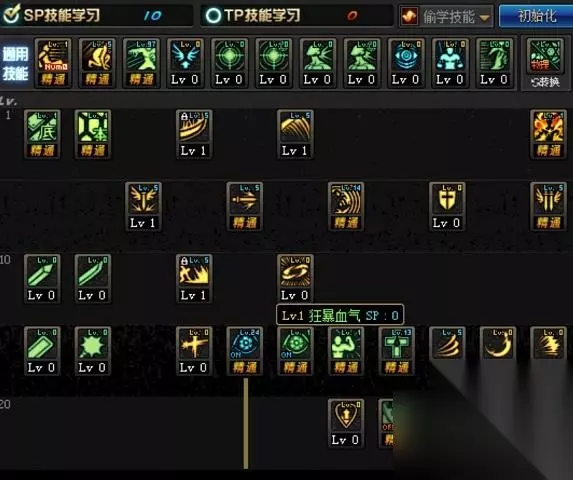The width and height of the screenshot is (573, 480).
Task: Select the green 底 skill icon
Action: point(42,134)
